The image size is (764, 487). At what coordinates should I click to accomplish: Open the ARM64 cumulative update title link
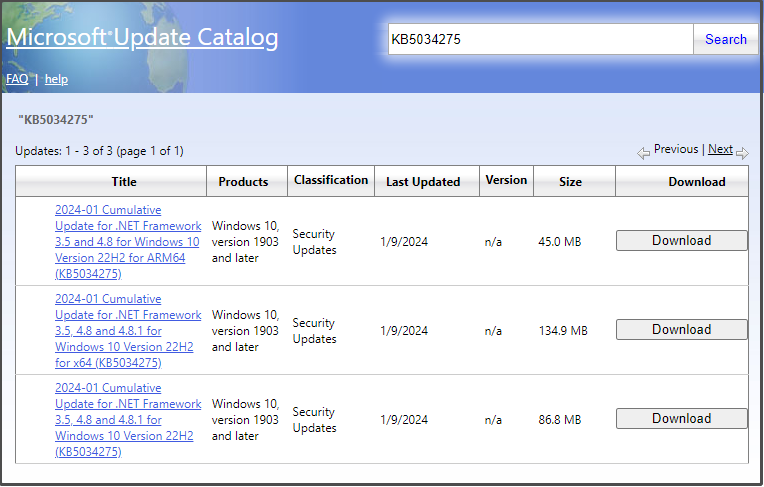point(128,242)
